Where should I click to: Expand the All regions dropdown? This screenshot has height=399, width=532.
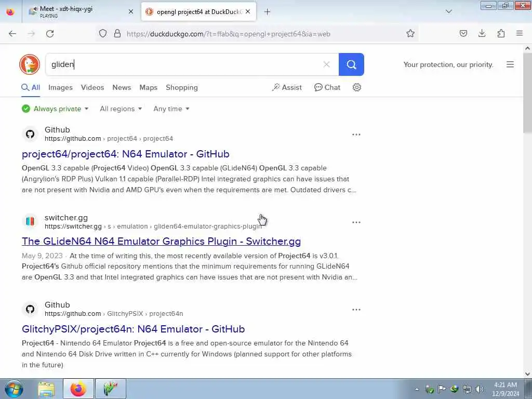coord(121,109)
